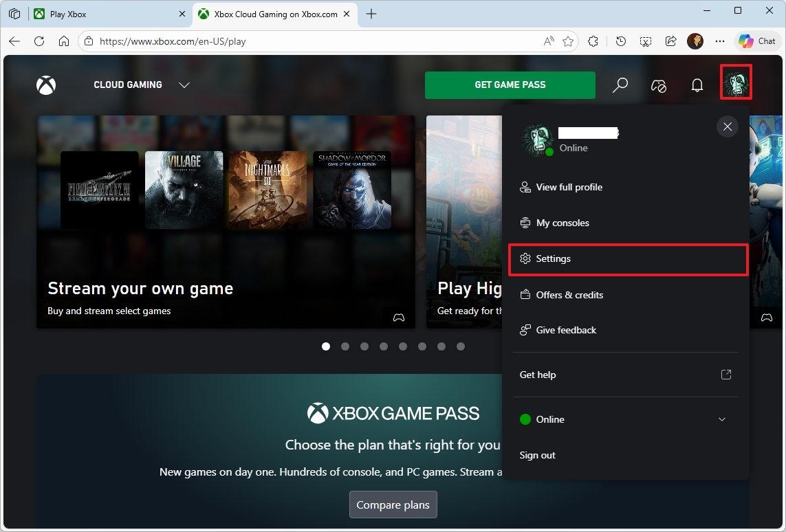Click Sign out
This screenshot has height=532, width=786.
pyautogui.click(x=537, y=455)
